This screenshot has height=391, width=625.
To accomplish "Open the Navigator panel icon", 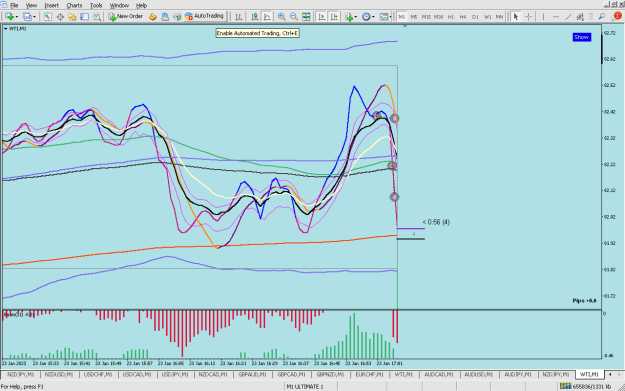I will click(x=72, y=16).
